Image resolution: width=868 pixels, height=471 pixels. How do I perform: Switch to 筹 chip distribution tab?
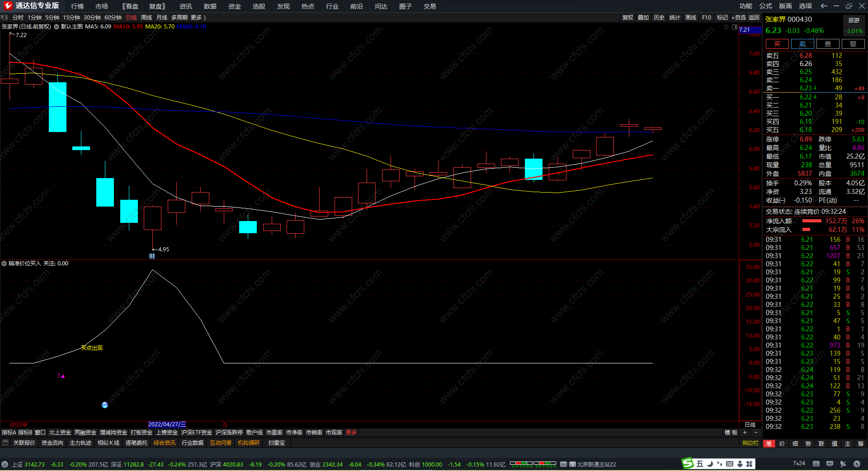point(860,443)
